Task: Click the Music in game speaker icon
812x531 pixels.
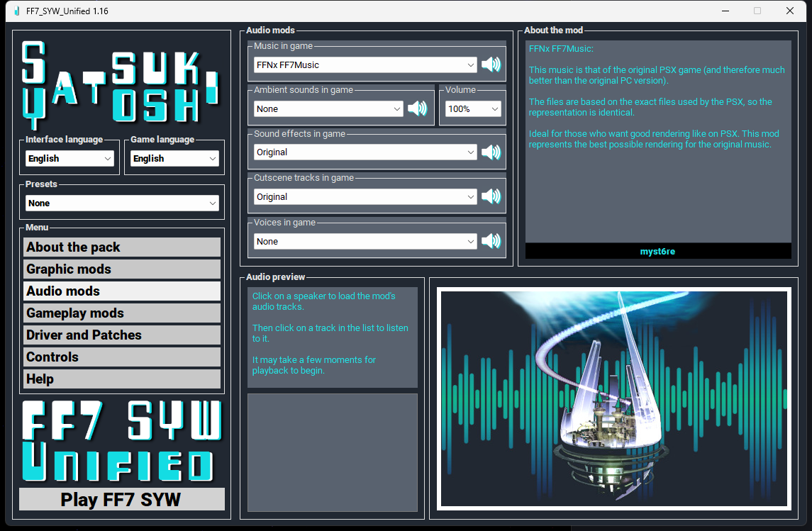Action: 491,65
